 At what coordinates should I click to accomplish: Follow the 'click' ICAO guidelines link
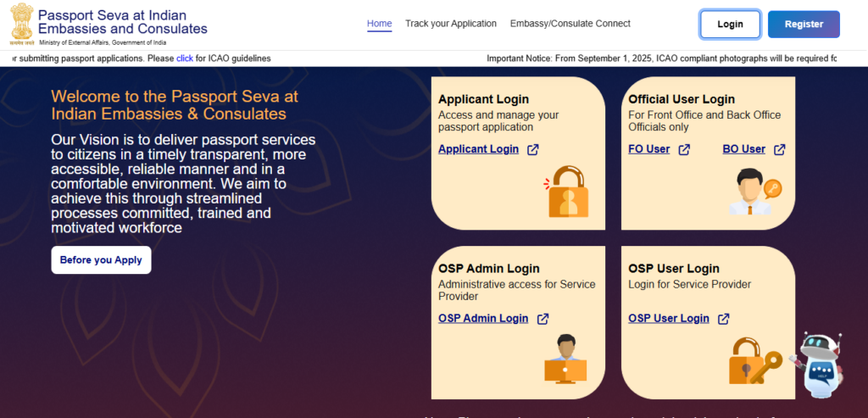[x=185, y=59]
